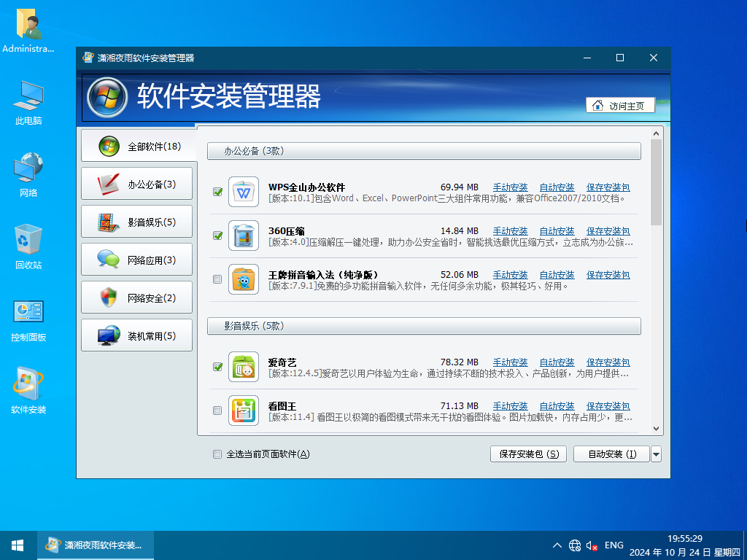Click the 爱奇艺 software name text
The width and height of the screenshot is (747, 560).
click(282, 362)
